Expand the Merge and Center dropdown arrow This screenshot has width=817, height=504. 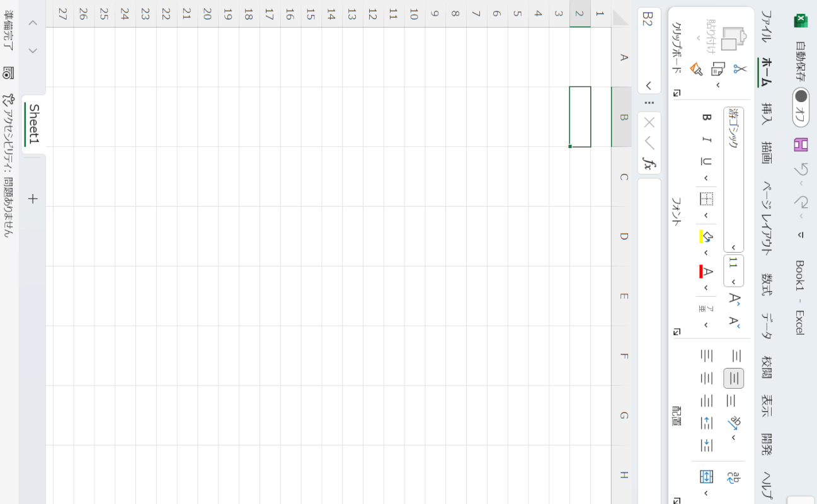pyautogui.click(x=706, y=493)
